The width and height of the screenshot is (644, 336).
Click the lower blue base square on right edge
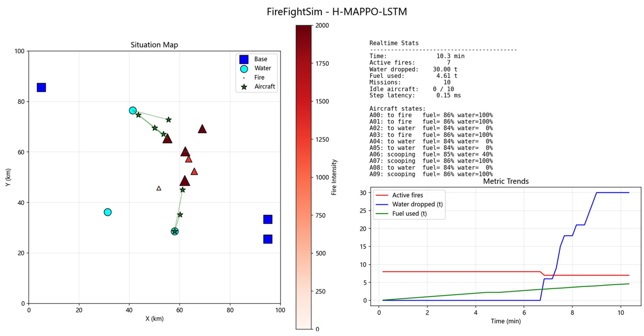[268, 239]
